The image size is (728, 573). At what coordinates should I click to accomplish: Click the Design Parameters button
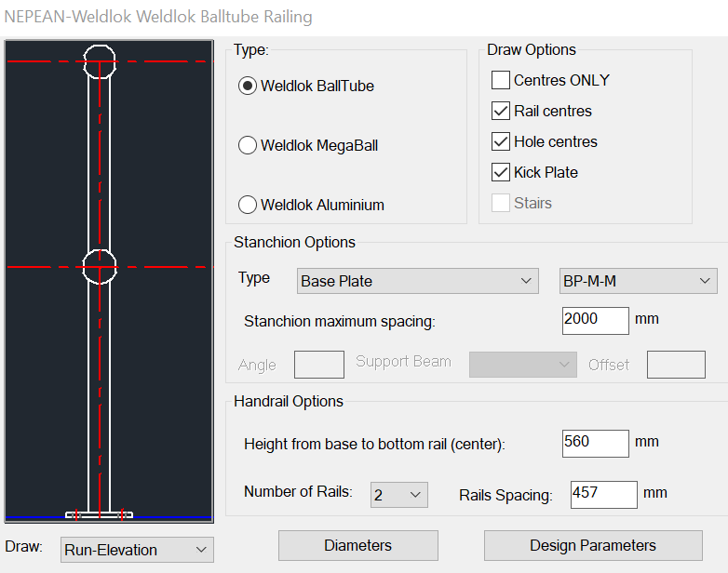(x=593, y=545)
